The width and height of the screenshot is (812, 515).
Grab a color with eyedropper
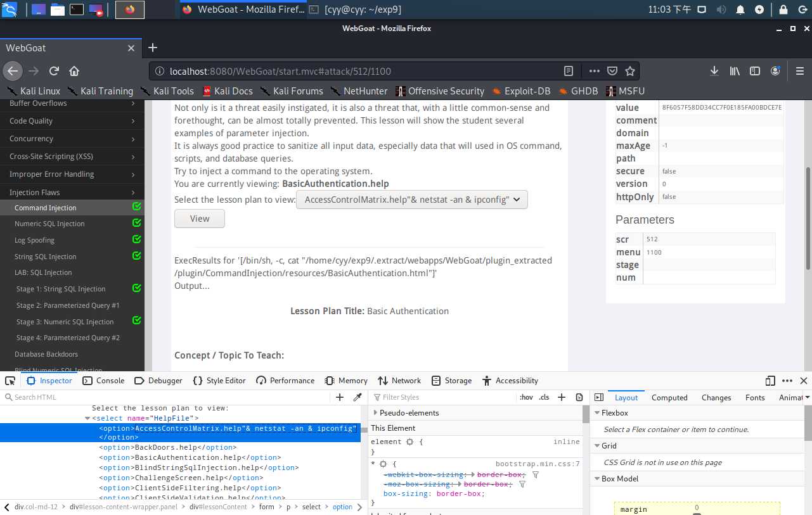tap(358, 397)
